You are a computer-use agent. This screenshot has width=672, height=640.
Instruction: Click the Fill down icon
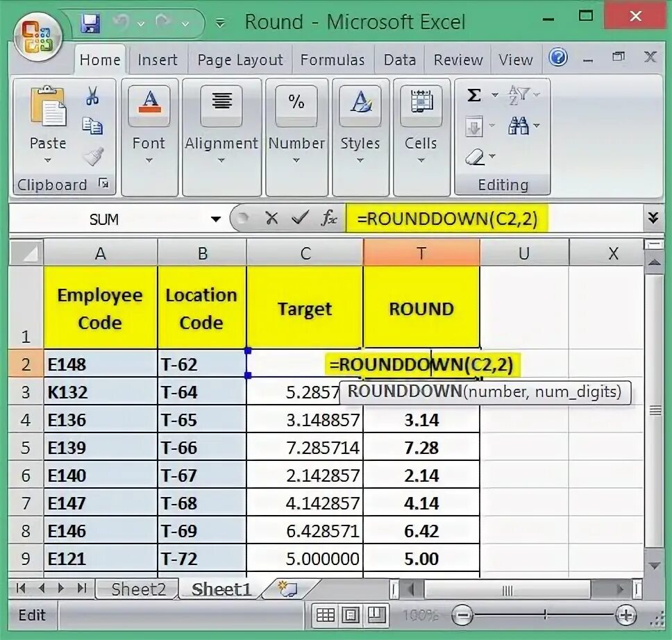point(474,127)
